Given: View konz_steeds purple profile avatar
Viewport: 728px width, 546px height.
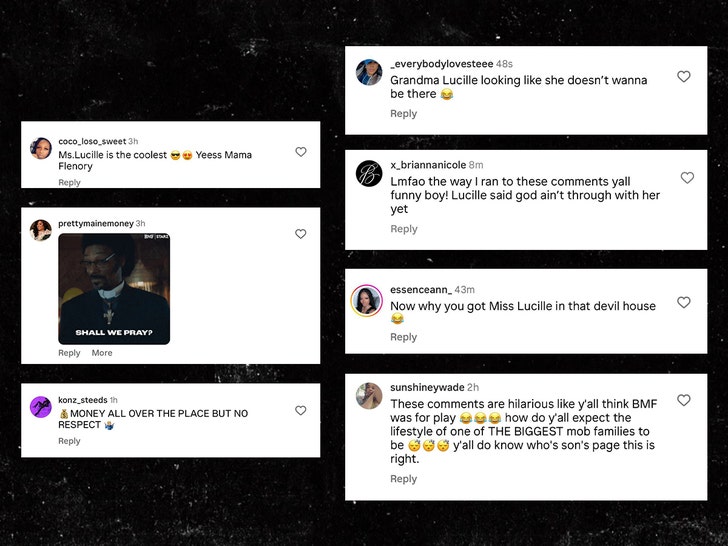Looking at the screenshot, I should click(41, 407).
